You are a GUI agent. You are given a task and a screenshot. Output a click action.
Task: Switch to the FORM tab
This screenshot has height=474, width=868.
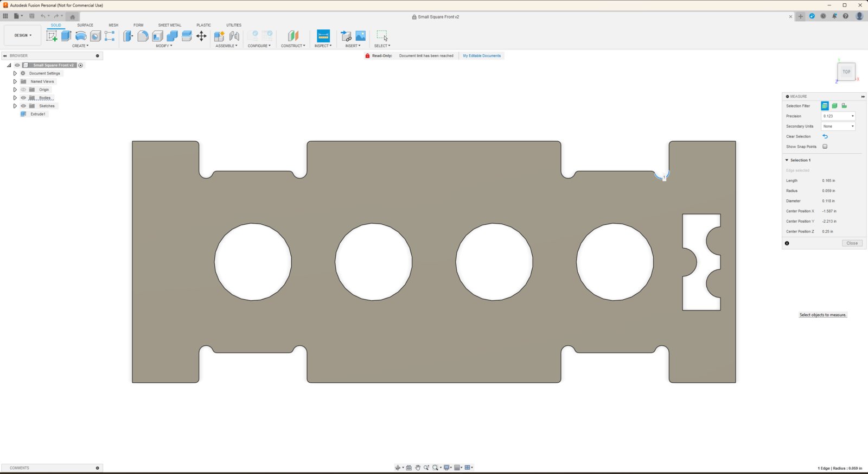[x=138, y=25]
